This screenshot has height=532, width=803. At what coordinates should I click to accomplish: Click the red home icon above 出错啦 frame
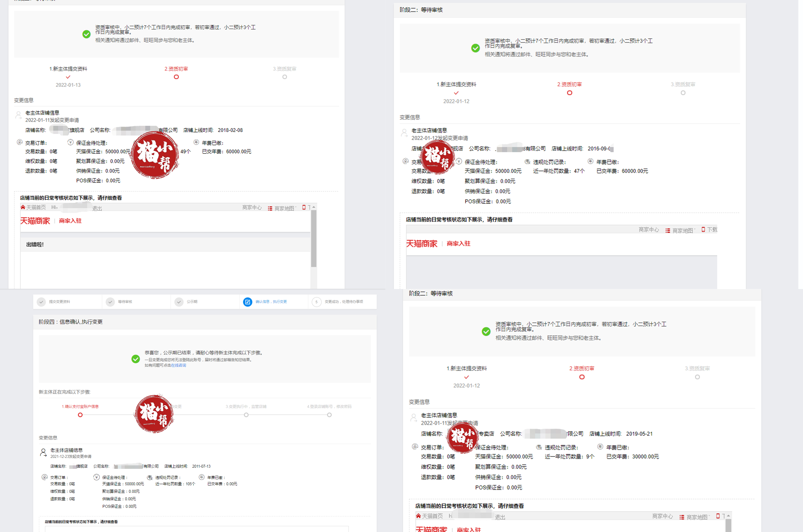tap(23, 207)
